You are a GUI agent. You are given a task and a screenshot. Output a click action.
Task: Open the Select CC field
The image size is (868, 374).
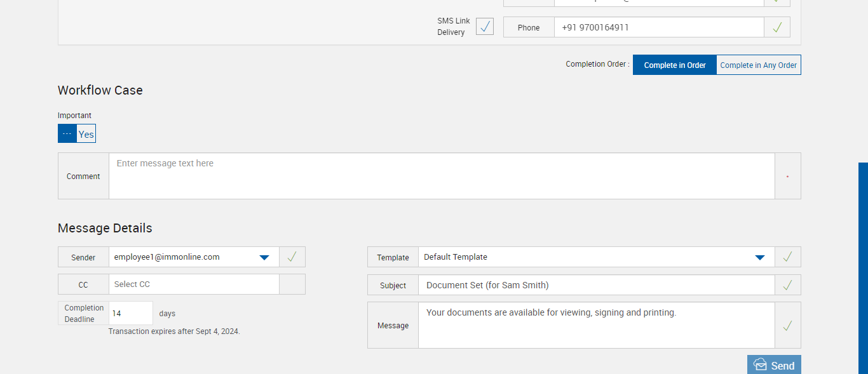194,284
